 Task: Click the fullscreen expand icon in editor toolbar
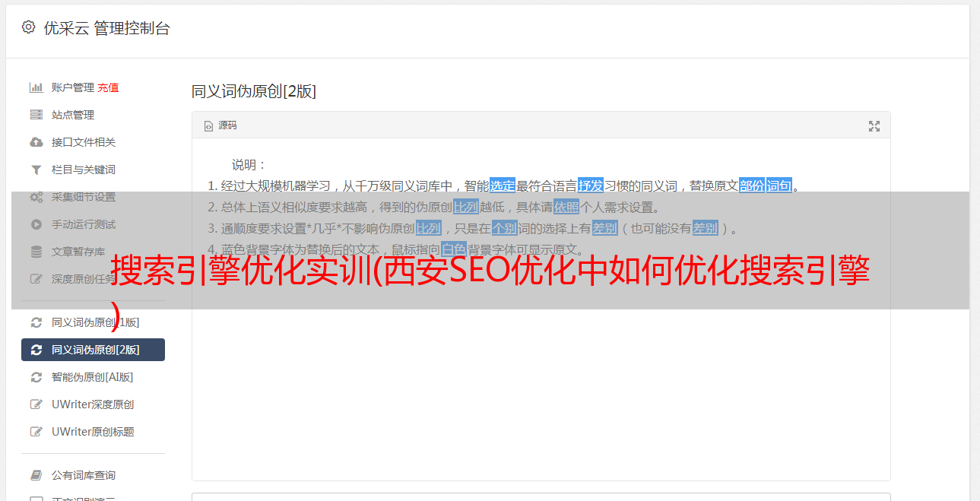(x=874, y=126)
